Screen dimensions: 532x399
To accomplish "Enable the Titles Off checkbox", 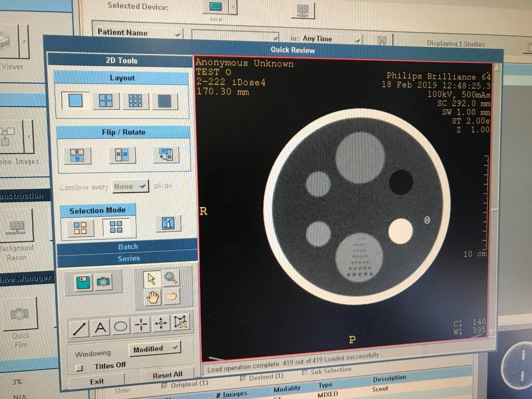I will click(x=79, y=368).
